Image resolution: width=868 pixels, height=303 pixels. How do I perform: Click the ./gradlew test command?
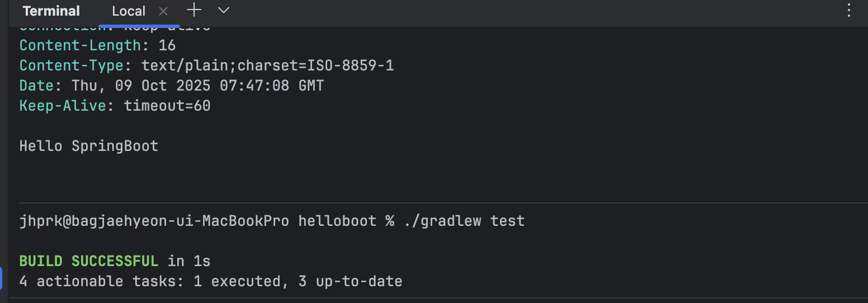pyautogui.click(x=464, y=221)
